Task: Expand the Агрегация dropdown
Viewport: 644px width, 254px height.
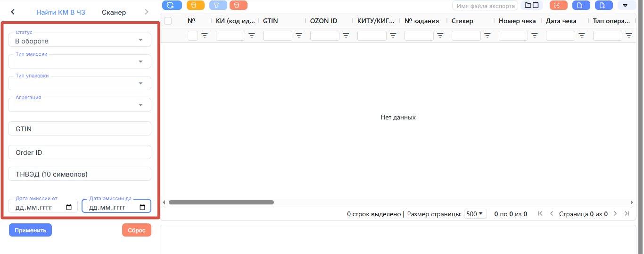Action: 80,105
